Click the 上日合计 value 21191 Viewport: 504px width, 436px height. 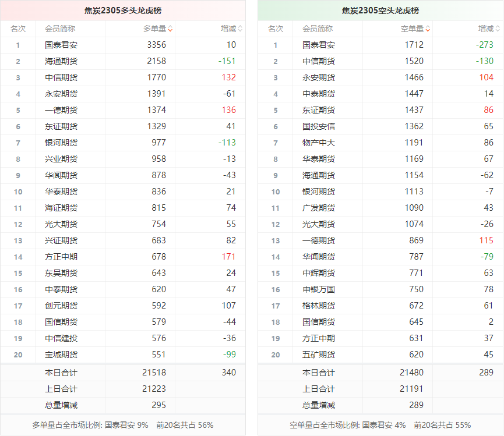[x=411, y=389]
